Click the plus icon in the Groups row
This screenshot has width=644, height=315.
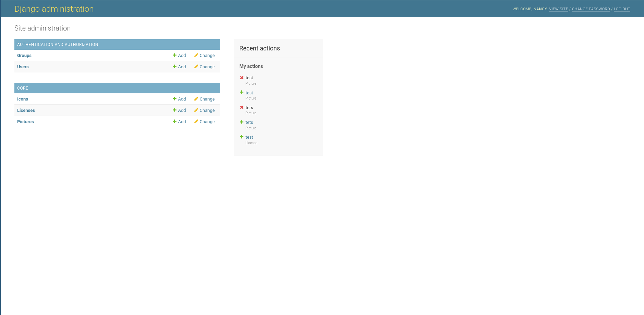point(175,55)
